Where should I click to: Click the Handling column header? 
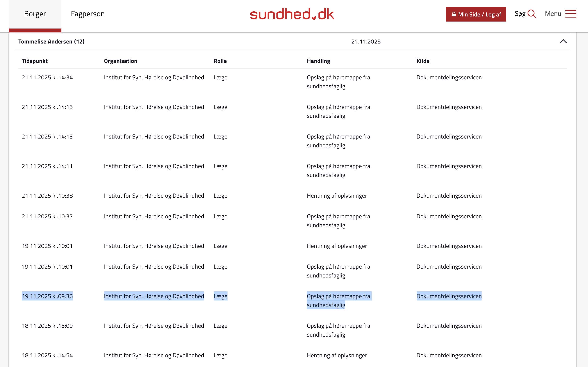pos(318,61)
